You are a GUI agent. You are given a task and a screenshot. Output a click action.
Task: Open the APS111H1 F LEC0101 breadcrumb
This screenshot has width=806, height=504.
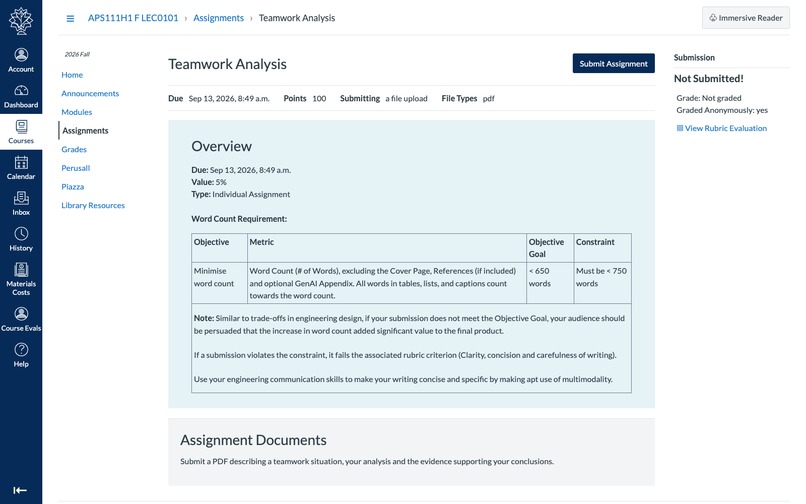pyautogui.click(x=133, y=18)
